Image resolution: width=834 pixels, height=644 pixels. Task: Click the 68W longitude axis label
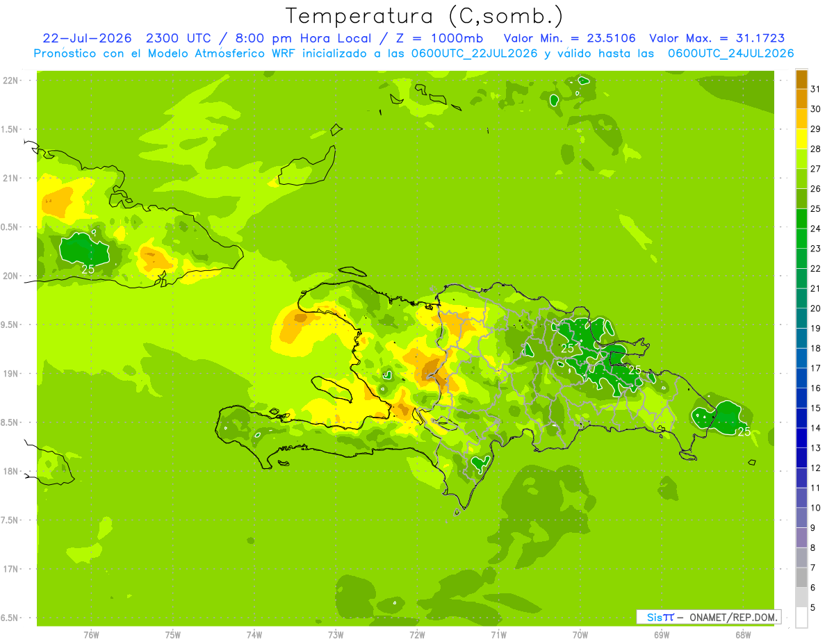tap(743, 635)
